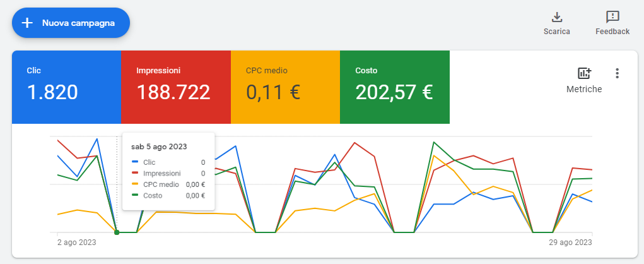
Task: Click the Metriche text label
Action: (x=584, y=89)
